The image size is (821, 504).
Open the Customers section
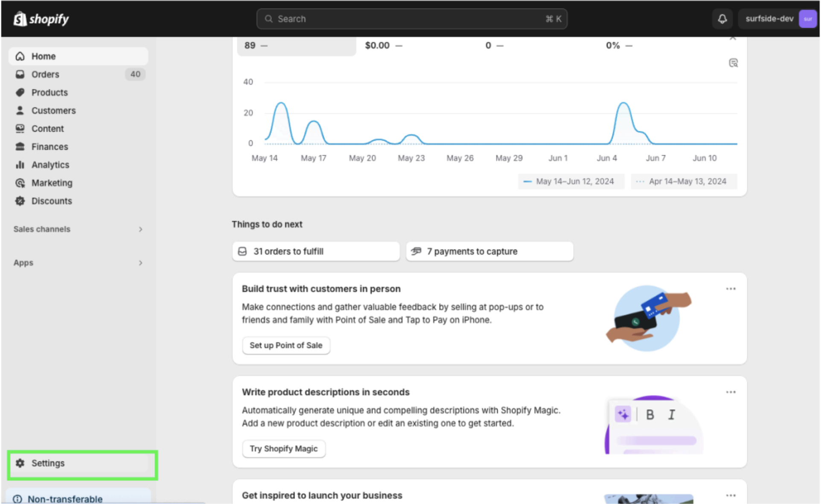[78, 110]
